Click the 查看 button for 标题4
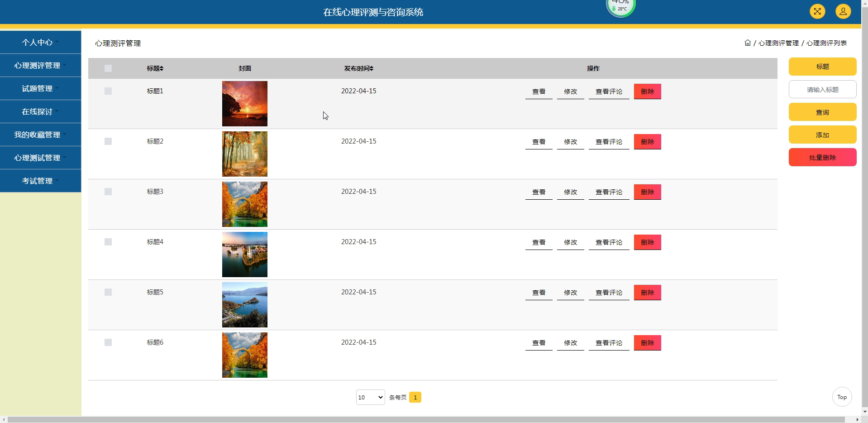Image resolution: width=868 pixels, height=423 pixels. (x=539, y=242)
